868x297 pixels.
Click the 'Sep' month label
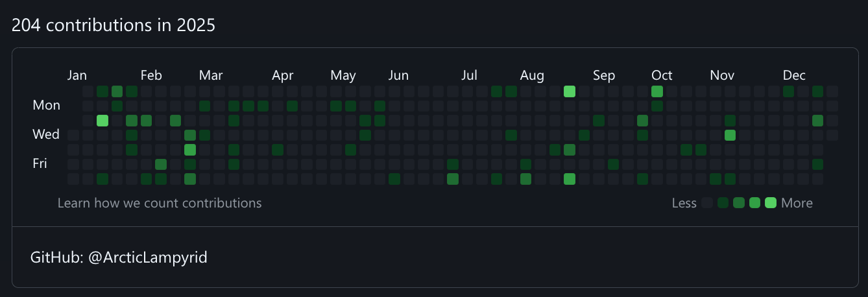pyautogui.click(x=604, y=76)
